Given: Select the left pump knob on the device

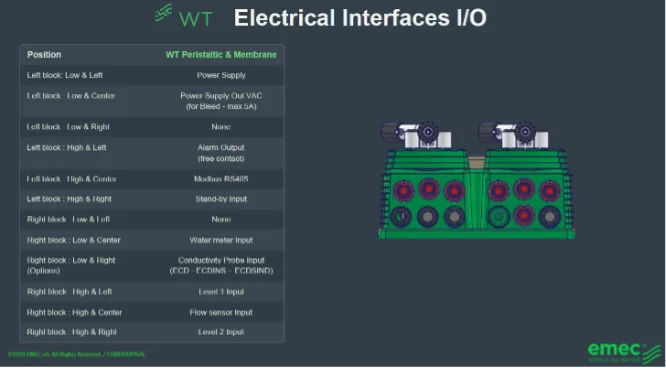Looking at the screenshot, I should [428, 132].
